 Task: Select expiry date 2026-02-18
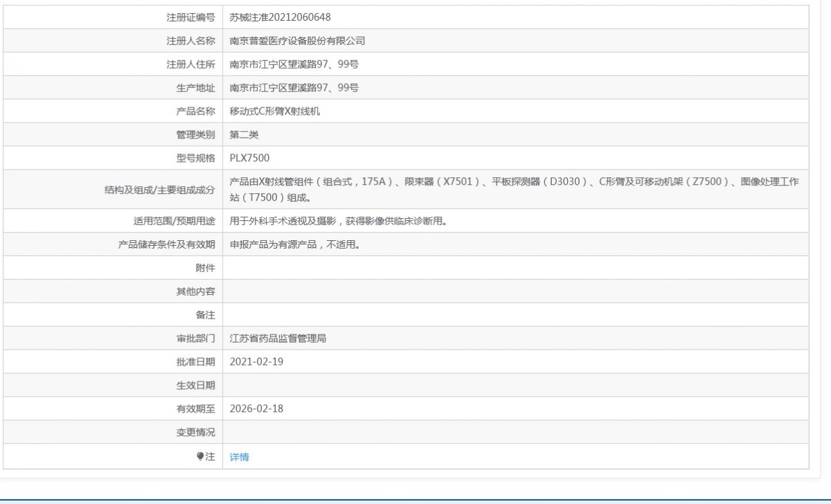tap(257, 409)
